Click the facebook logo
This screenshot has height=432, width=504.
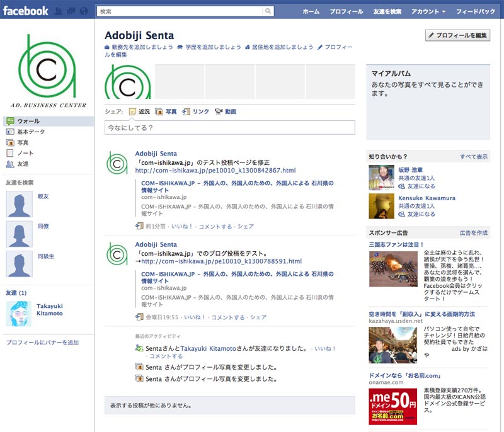26,11
